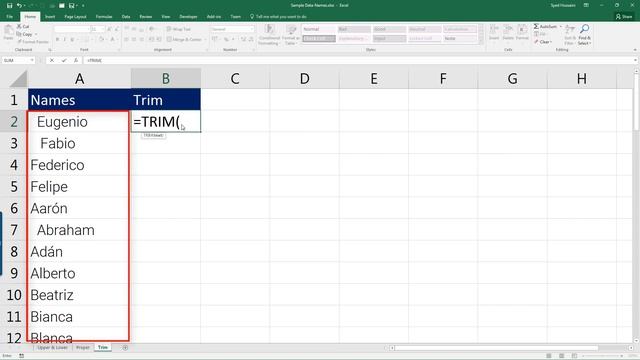Screen dimensions: 640x360
Task: Click in the formula bar text
Action: click(94, 60)
